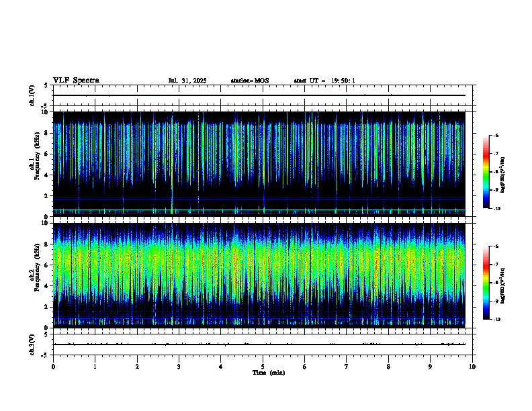Click the ch.1 voltage waveform trace
The height and width of the screenshot is (411, 532).
(x=259, y=95)
